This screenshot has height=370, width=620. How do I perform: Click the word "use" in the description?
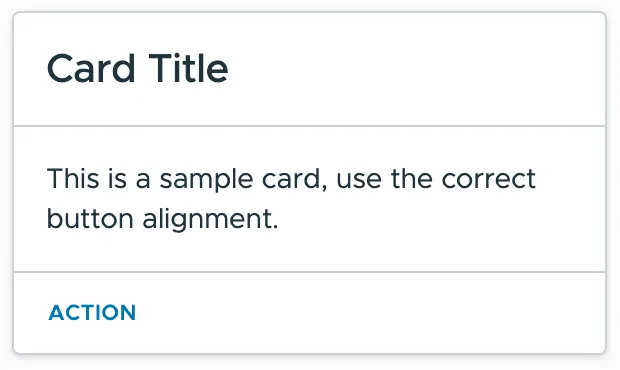[359, 180]
